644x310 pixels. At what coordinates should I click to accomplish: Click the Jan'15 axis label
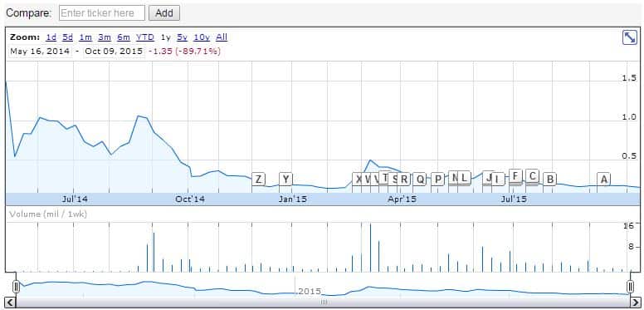[292, 199]
